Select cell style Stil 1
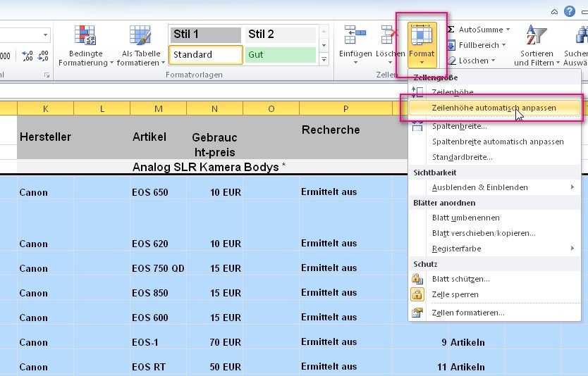Viewport: 588px width, 376px height. point(205,35)
